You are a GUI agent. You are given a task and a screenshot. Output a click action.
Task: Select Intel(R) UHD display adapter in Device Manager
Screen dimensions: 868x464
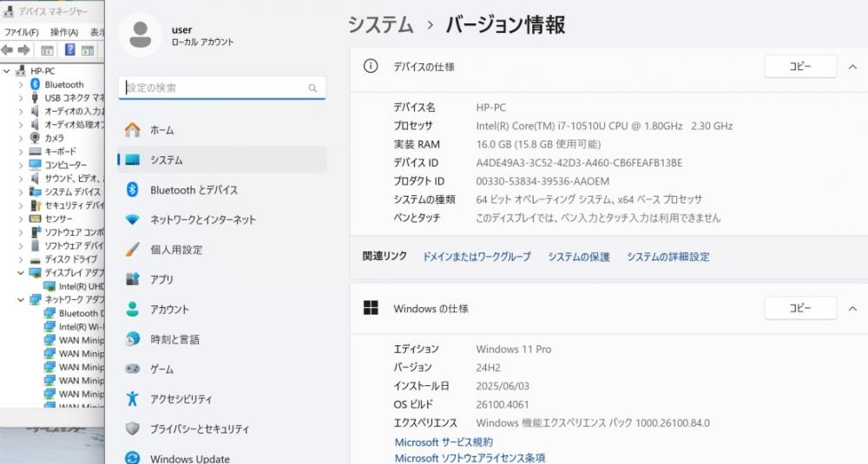(x=81, y=286)
